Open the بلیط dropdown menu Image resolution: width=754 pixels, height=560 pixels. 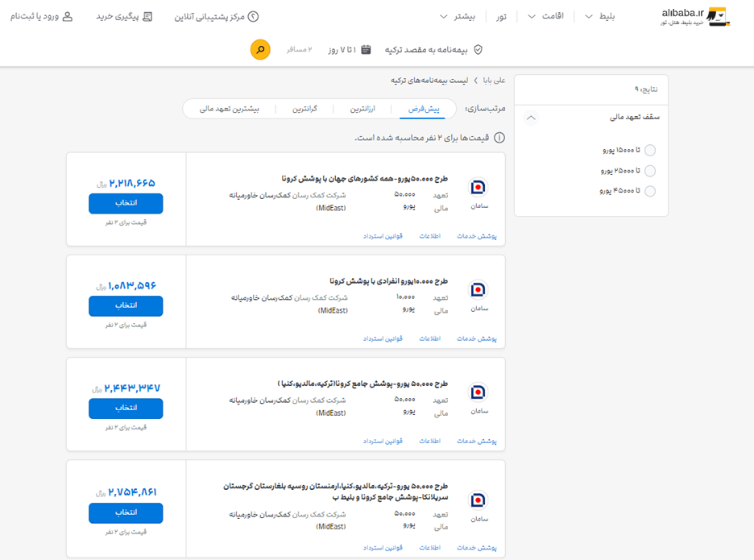pos(599,16)
